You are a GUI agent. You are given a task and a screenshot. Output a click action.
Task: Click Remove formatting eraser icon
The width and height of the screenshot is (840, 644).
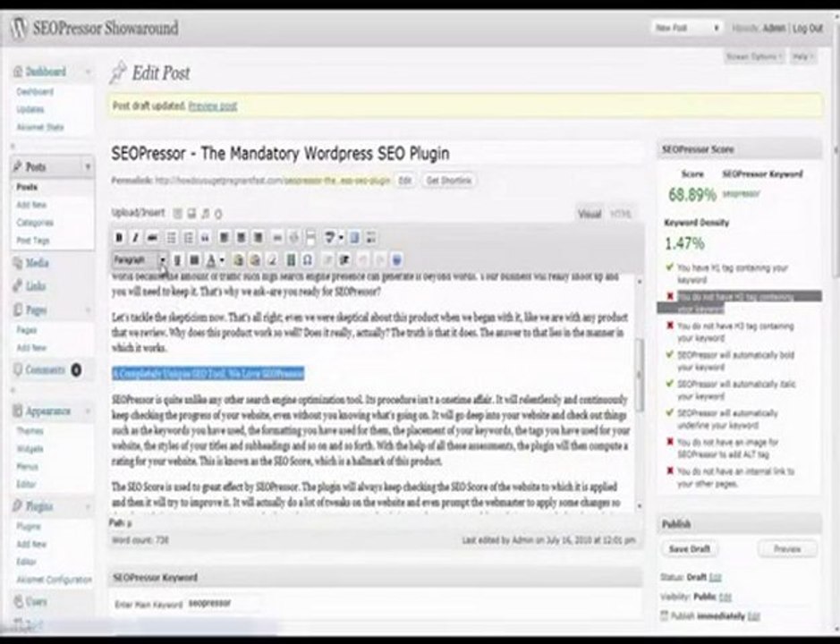click(x=273, y=260)
